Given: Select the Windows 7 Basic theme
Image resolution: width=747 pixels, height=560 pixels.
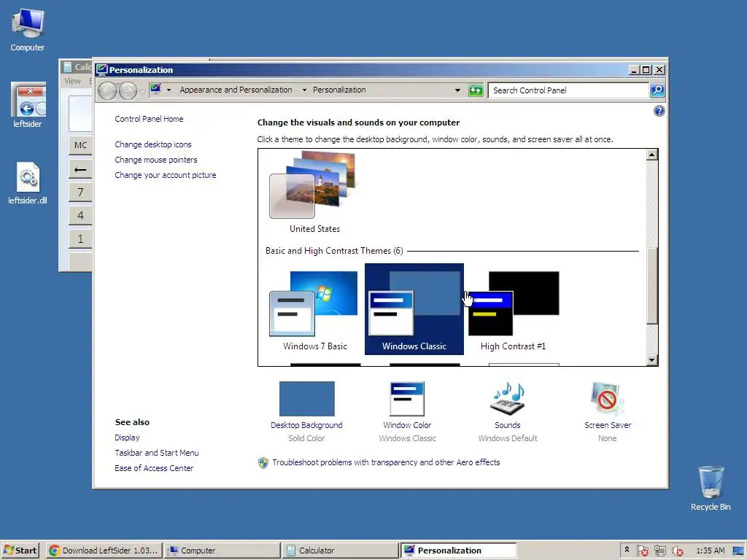Looking at the screenshot, I should click(314, 309).
